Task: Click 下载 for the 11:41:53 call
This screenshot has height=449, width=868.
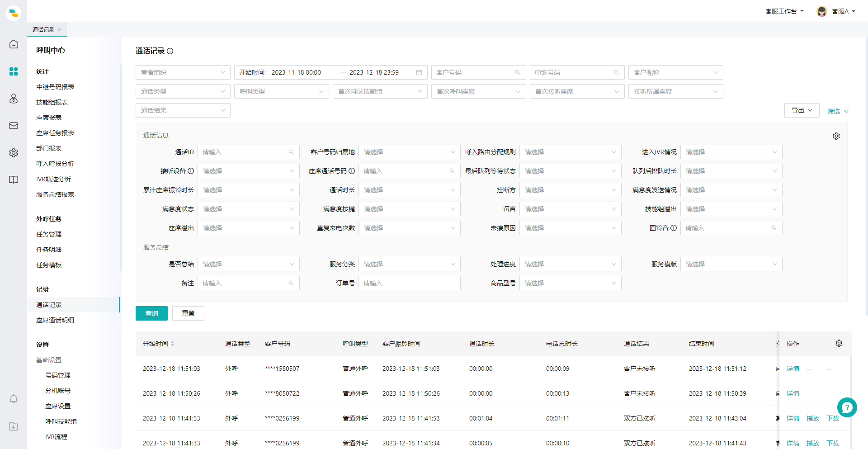Action: pyautogui.click(x=833, y=418)
